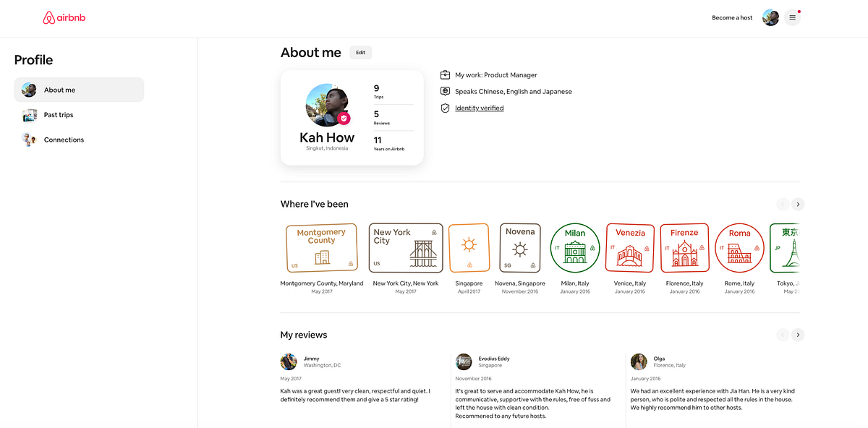The image size is (868, 428).
Task: Open the hamburger menu icon
Action: pyautogui.click(x=792, y=17)
